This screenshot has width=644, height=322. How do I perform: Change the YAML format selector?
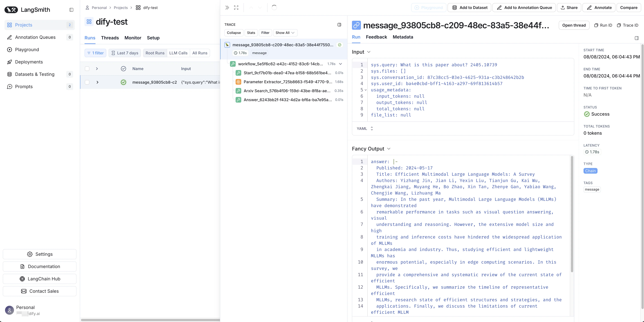point(365,129)
